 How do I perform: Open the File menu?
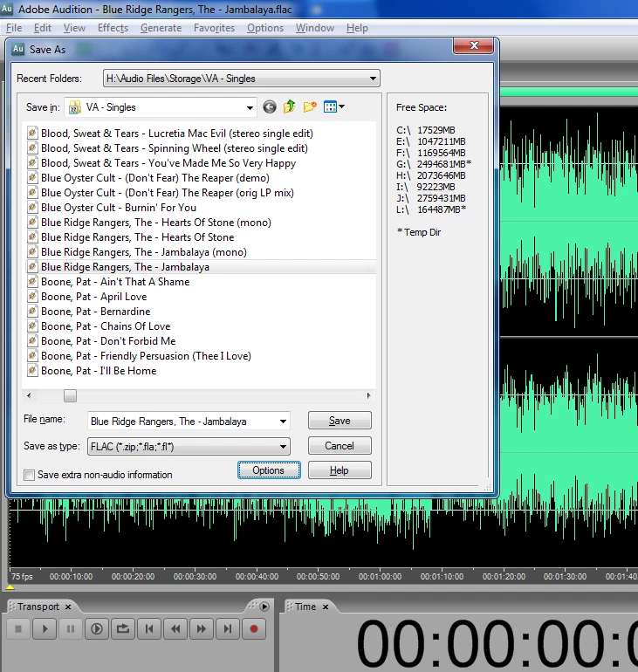[x=14, y=28]
